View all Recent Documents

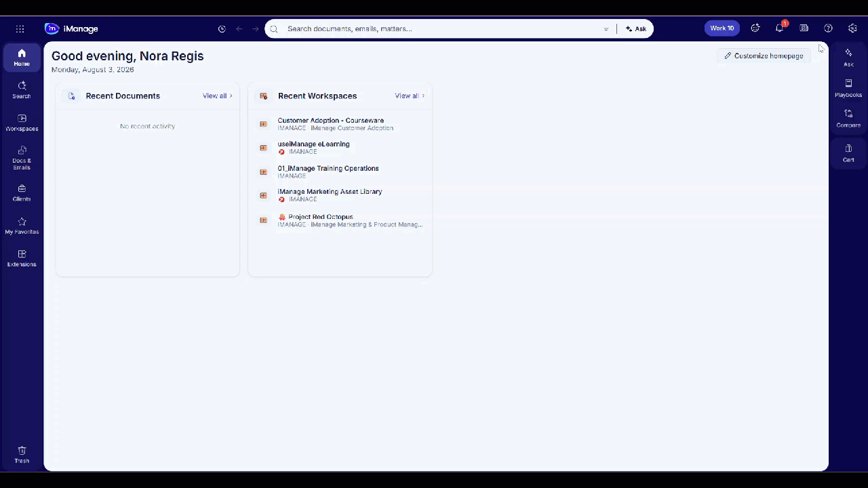click(x=217, y=96)
